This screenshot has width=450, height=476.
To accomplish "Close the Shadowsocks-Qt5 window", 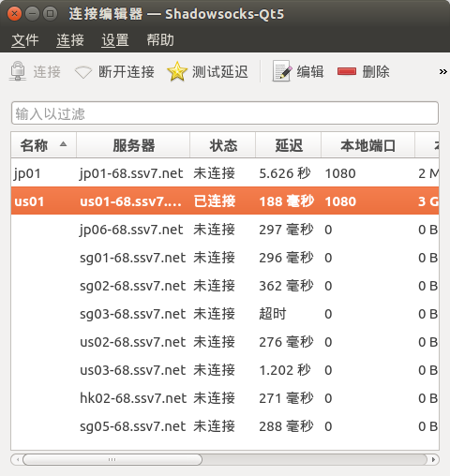I will (x=14, y=14).
